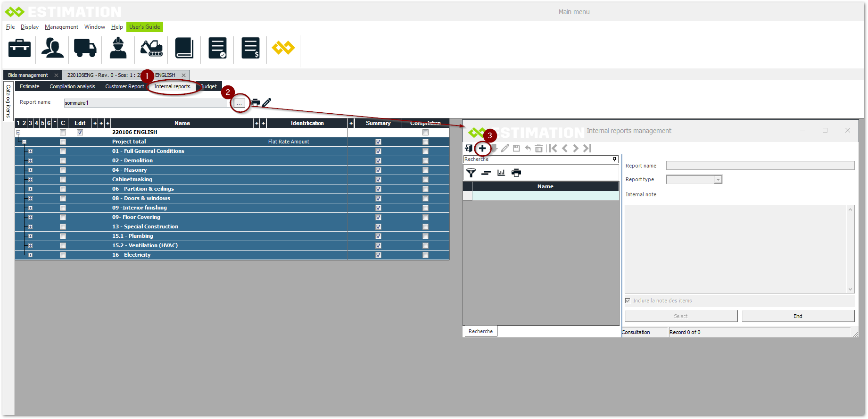Click the ellipsis browse button for report name
This screenshot has width=868, height=419.
tap(240, 103)
